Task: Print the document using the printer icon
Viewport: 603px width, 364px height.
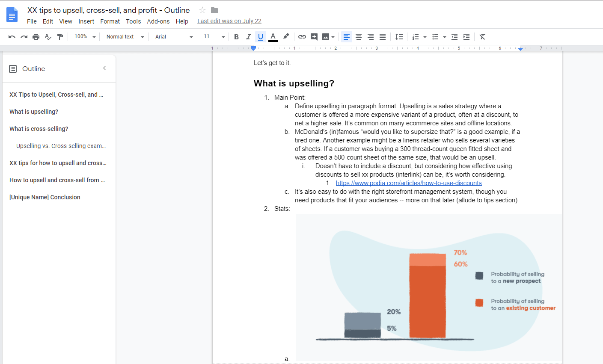Action: click(36, 37)
